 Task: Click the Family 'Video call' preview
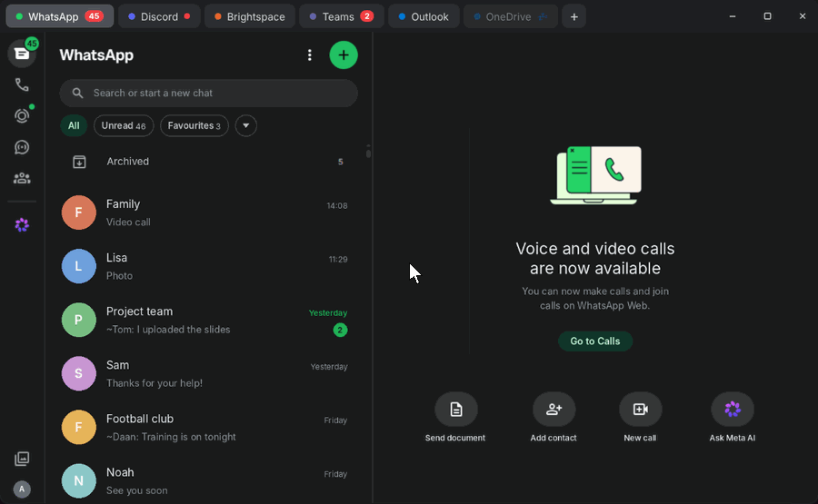point(128,222)
